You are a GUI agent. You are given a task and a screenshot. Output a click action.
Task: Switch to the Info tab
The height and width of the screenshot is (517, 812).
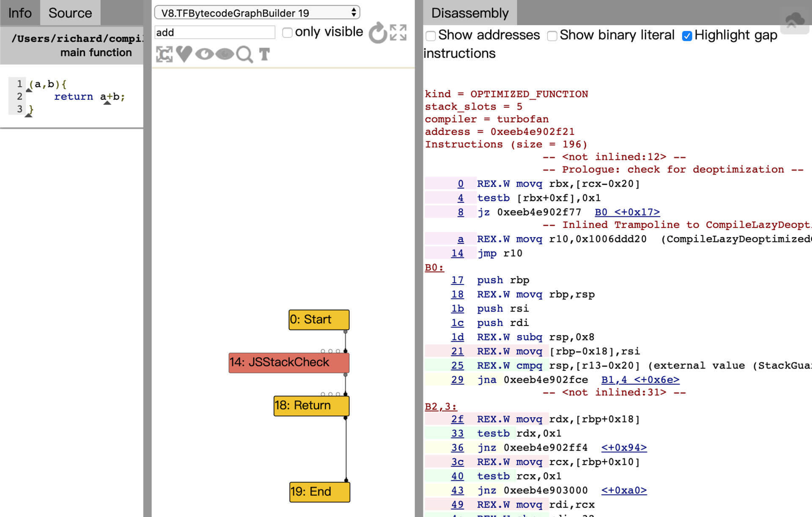pyautogui.click(x=20, y=13)
